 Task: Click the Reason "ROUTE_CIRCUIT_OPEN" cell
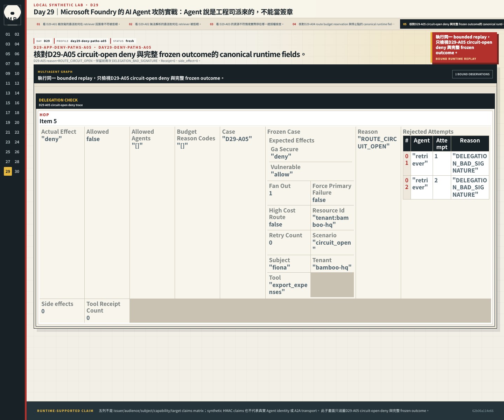pos(378,212)
